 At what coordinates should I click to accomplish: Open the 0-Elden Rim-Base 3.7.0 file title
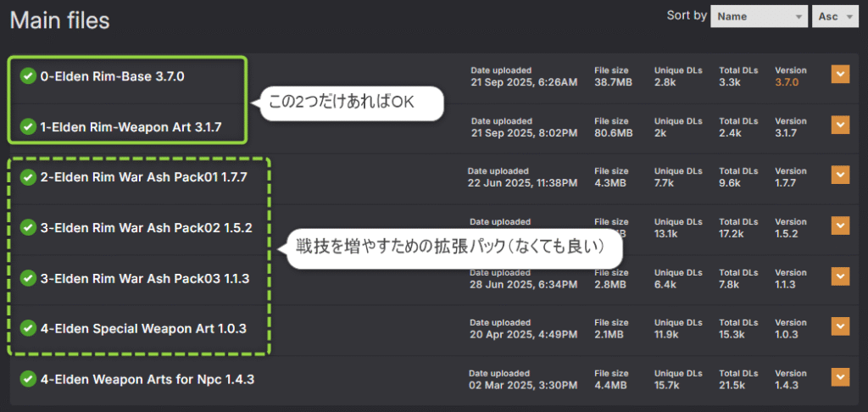click(x=112, y=76)
